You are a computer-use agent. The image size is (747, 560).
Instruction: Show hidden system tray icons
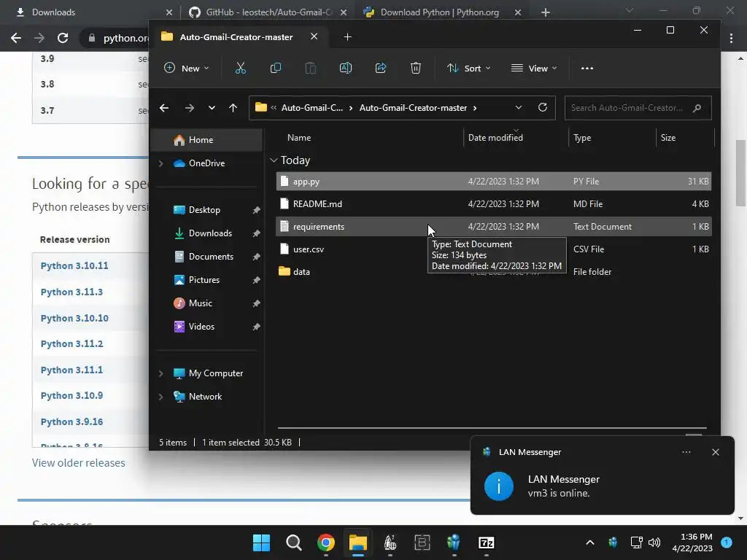coord(589,542)
